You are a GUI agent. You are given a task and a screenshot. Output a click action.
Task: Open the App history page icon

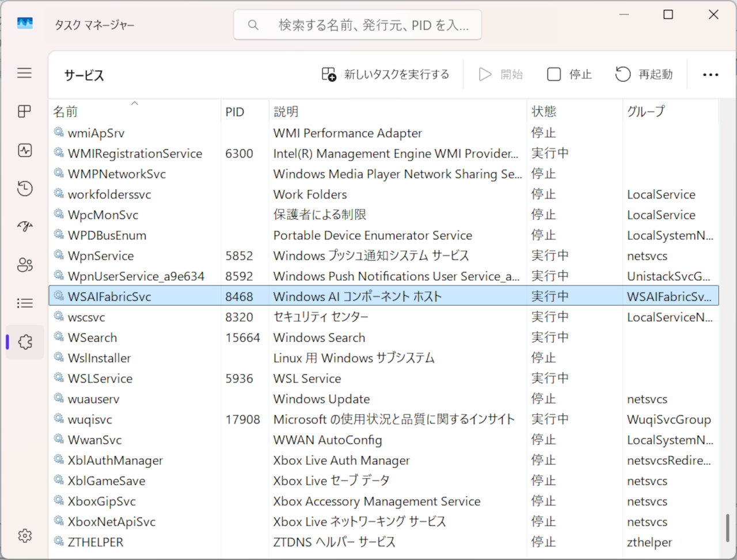(x=24, y=188)
